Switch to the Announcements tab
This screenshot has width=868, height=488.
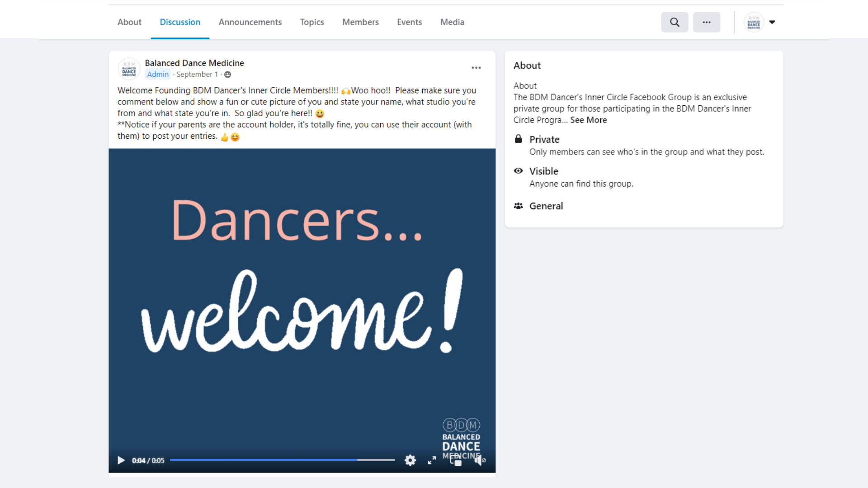pos(250,22)
